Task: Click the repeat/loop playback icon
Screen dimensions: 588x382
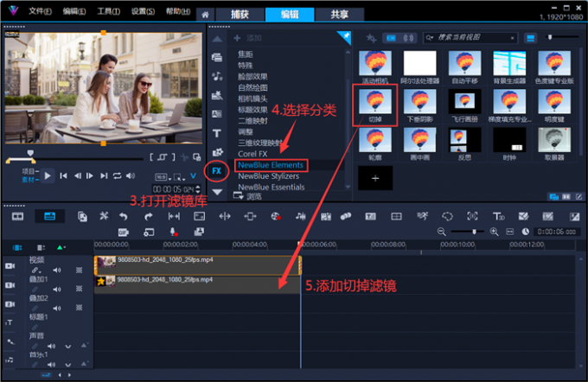Action: (x=118, y=175)
